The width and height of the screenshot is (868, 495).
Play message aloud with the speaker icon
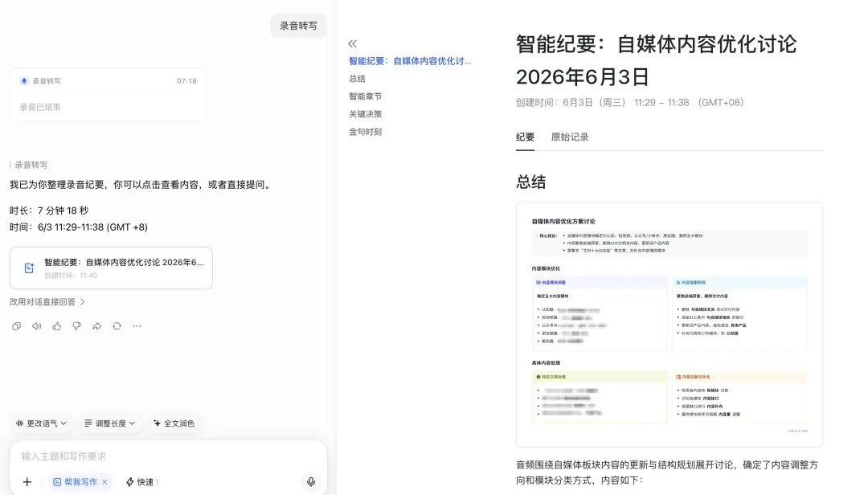(x=36, y=326)
